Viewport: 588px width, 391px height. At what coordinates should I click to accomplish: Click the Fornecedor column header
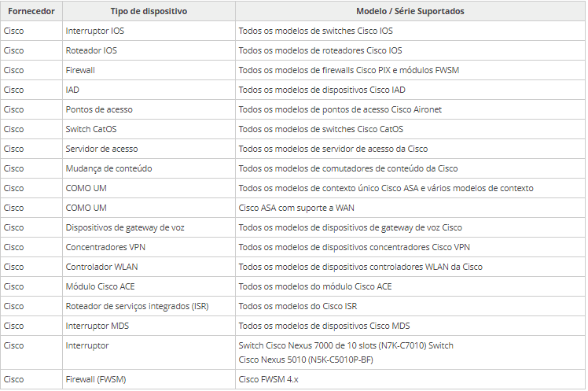(31, 12)
